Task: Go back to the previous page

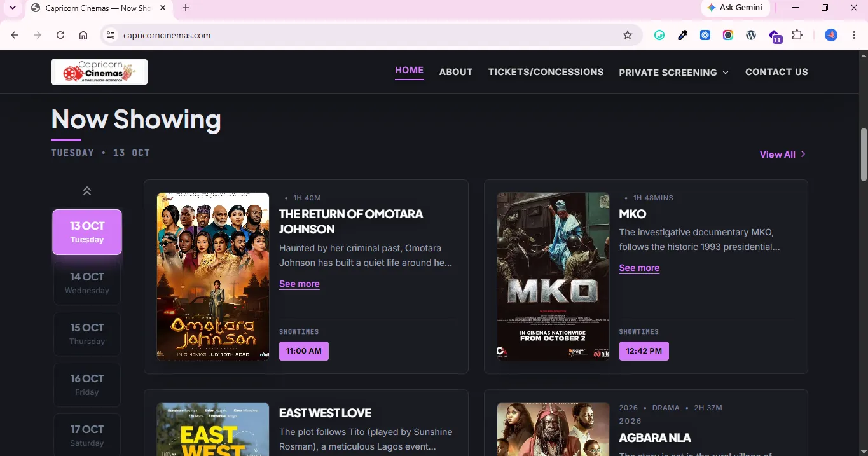Action: (x=15, y=35)
